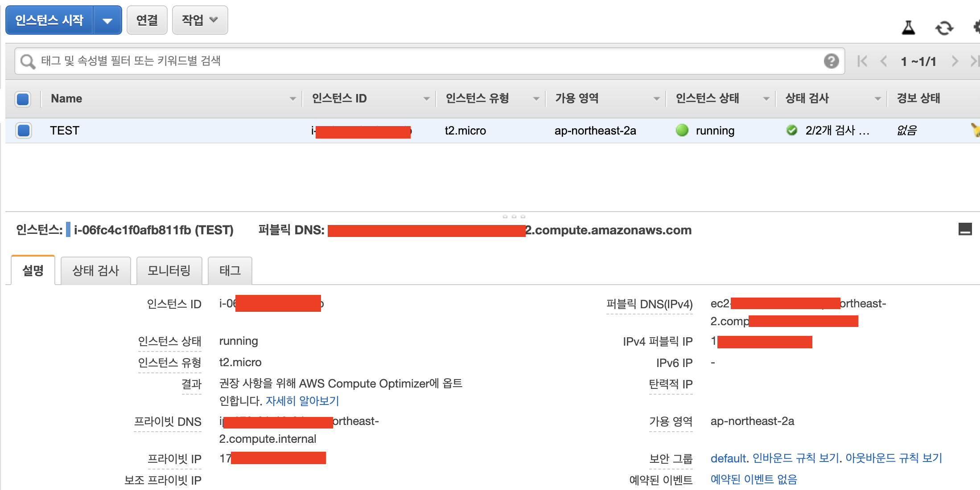Toggle the TEST instance row checkbox
980x490 pixels.
click(x=23, y=131)
